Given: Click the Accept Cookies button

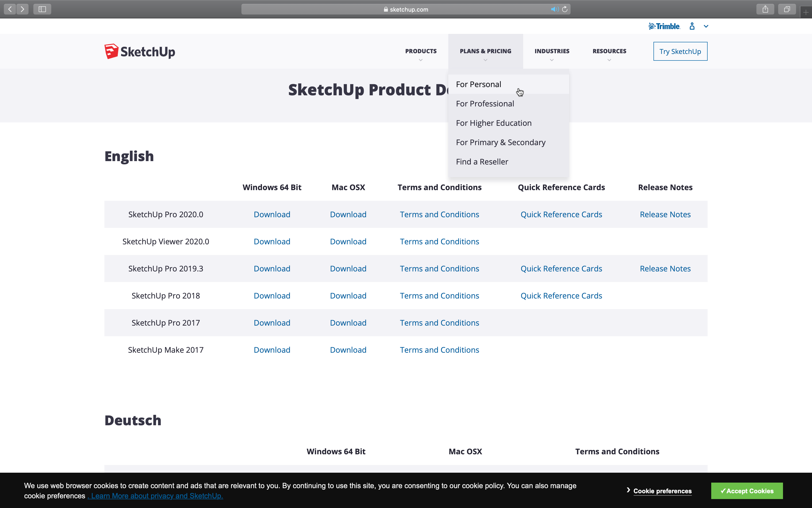Looking at the screenshot, I should pyautogui.click(x=747, y=491).
